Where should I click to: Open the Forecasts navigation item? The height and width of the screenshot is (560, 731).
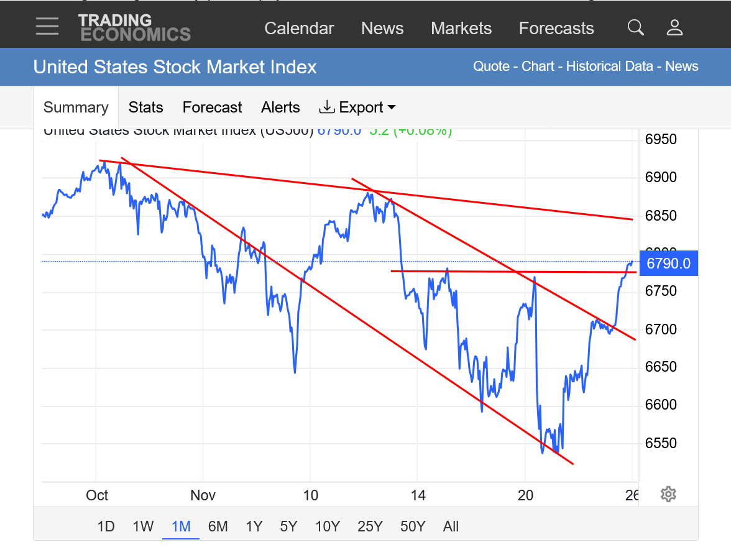click(x=556, y=29)
